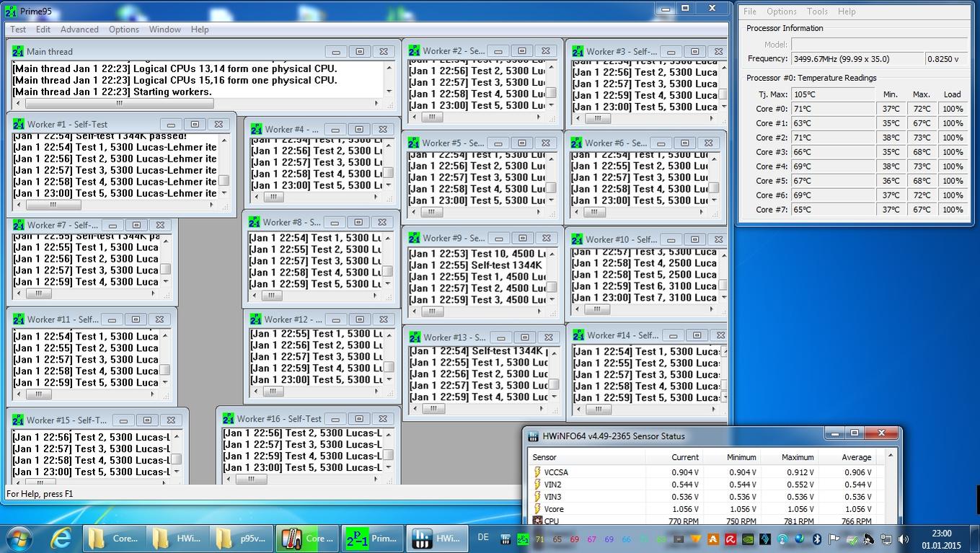
Task: Click the Worker #1 window icon
Action: [19, 124]
